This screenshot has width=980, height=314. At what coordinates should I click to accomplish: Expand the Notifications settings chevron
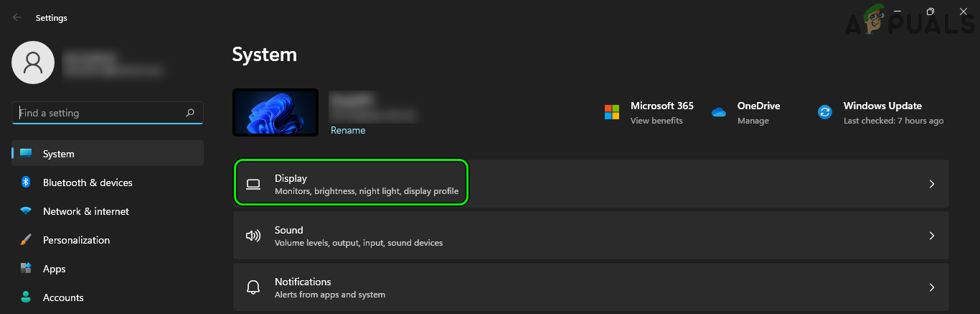pos(932,287)
